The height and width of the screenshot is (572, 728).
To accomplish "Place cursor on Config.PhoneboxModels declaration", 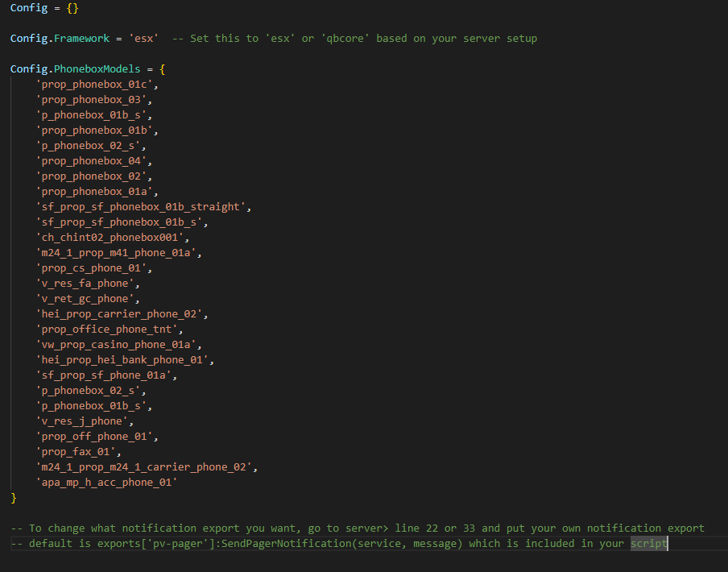I will pos(75,69).
